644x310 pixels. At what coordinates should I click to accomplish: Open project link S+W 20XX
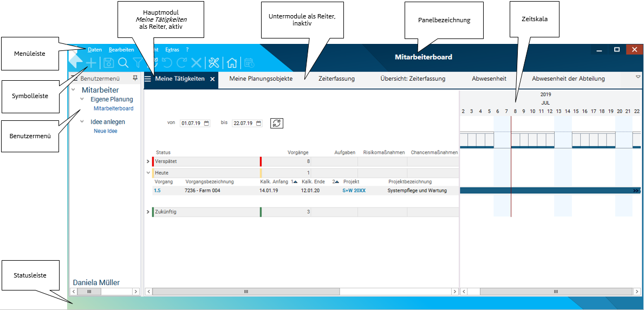pyautogui.click(x=354, y=191)
